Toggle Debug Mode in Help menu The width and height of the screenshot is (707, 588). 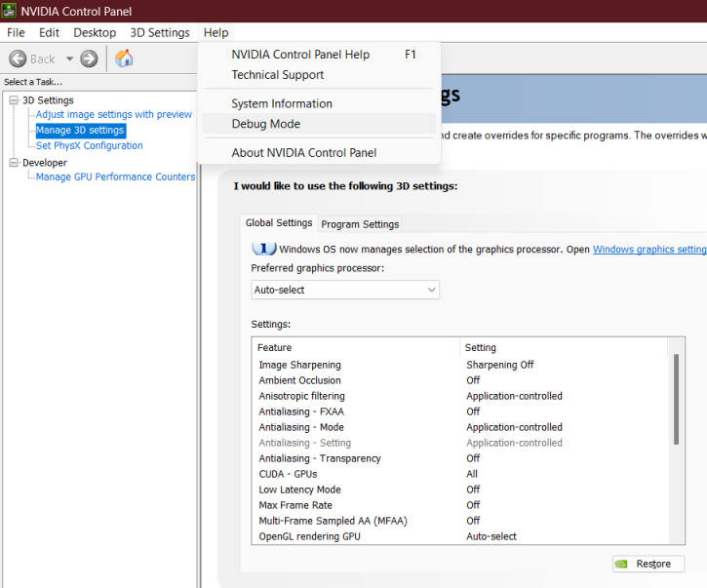[319, 124]
